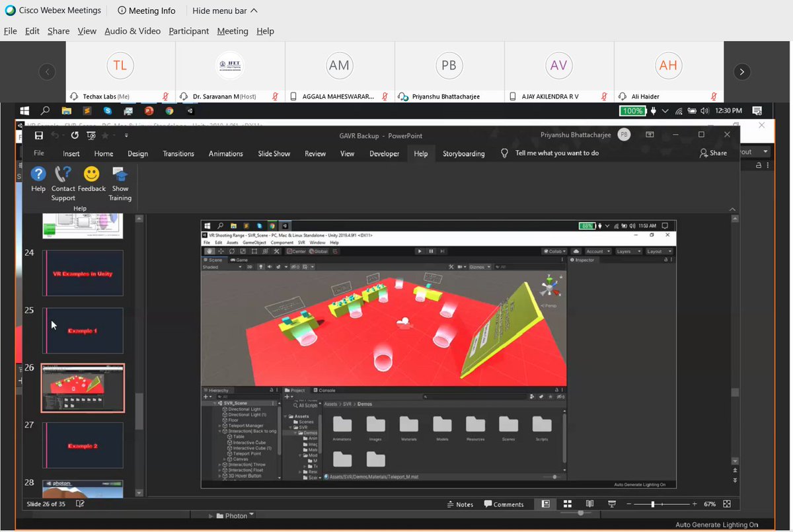Start Slide Show from status bar icon
Viewport: 793px width, 532px height.
[x=612, y=504]
